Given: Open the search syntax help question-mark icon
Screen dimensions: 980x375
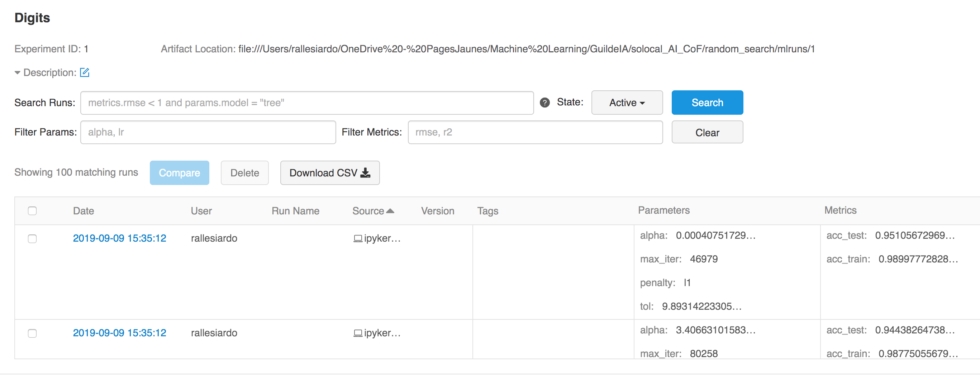Looking at the screenshot, I should coord(544,102).
